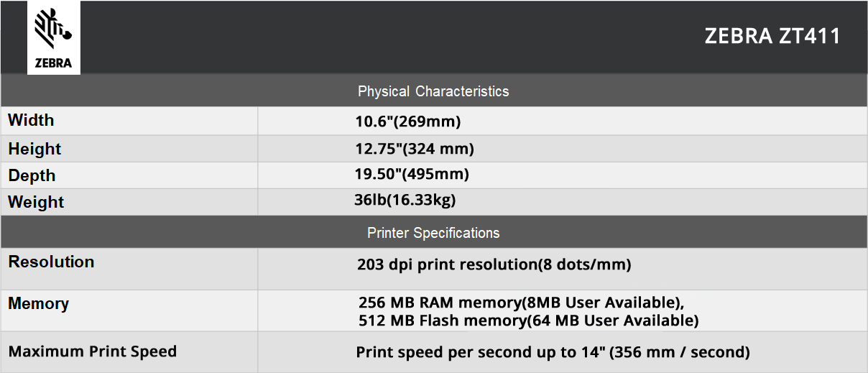Click the 12.75"(324 mm) height value
The height and width of the screenshot is (373, 868).
click(x=415, y=149)
